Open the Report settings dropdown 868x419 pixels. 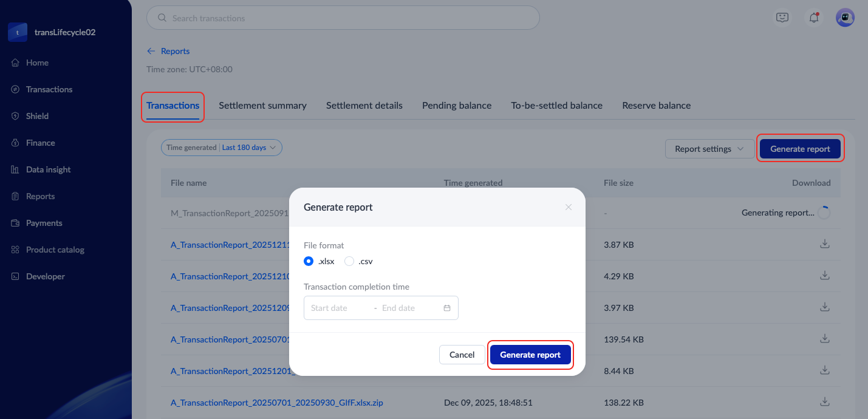tap(709, 149)
